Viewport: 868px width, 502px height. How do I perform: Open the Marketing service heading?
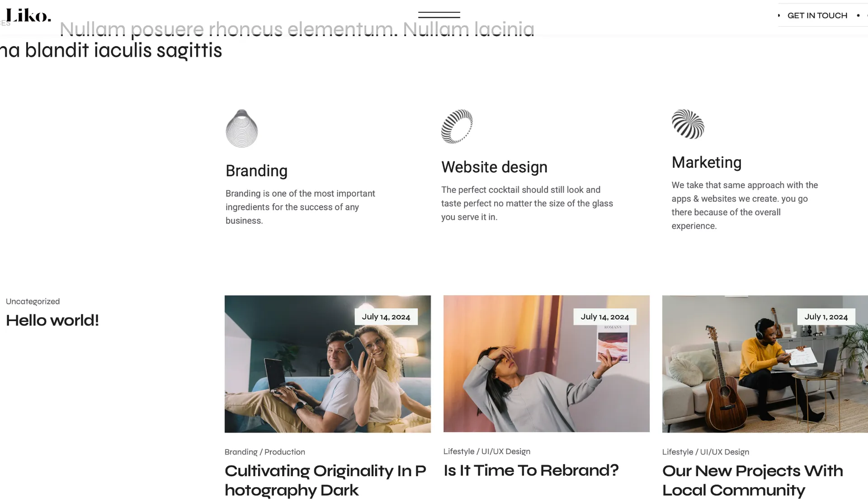point(706,162)
